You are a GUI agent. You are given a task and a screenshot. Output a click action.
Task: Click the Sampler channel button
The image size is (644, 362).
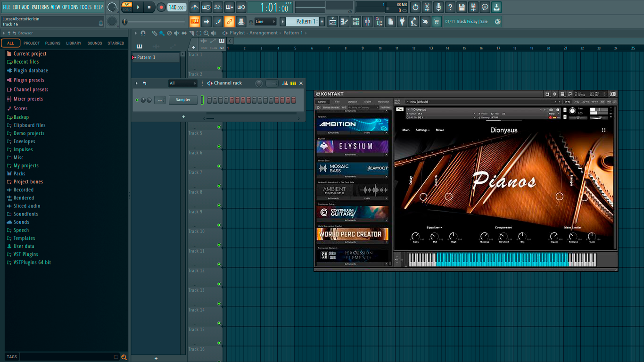tap(183, 100)
